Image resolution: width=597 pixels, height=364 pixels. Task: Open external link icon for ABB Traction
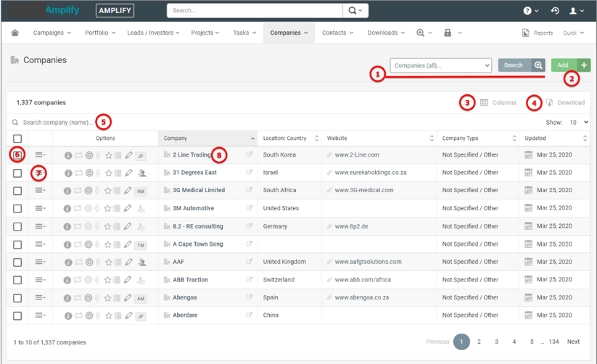[x=249, y=279]
